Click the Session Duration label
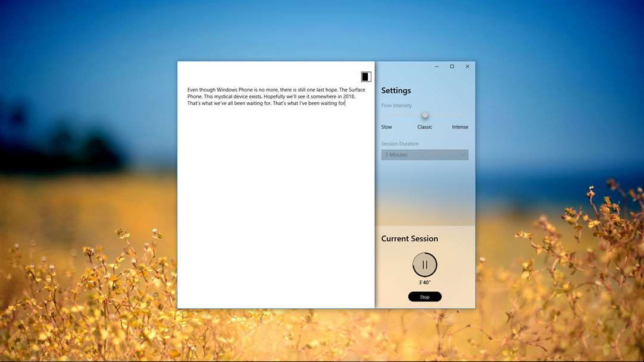The height and width of the screenshot is (362, 644). [400, 144]
